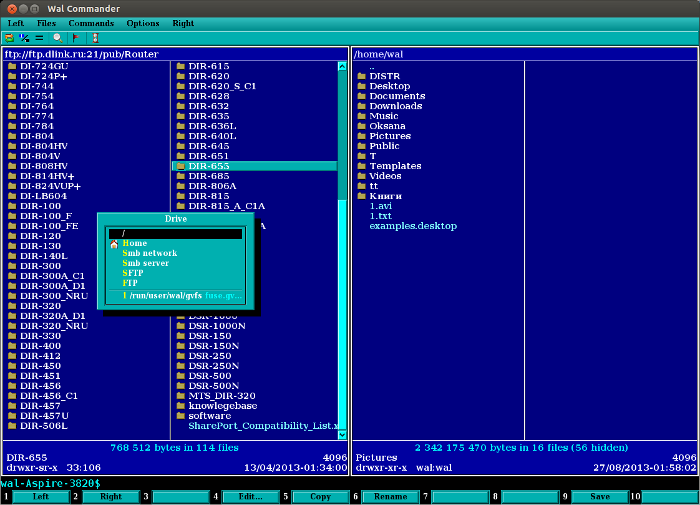Open the Files menu

click(x=46, y=22)
